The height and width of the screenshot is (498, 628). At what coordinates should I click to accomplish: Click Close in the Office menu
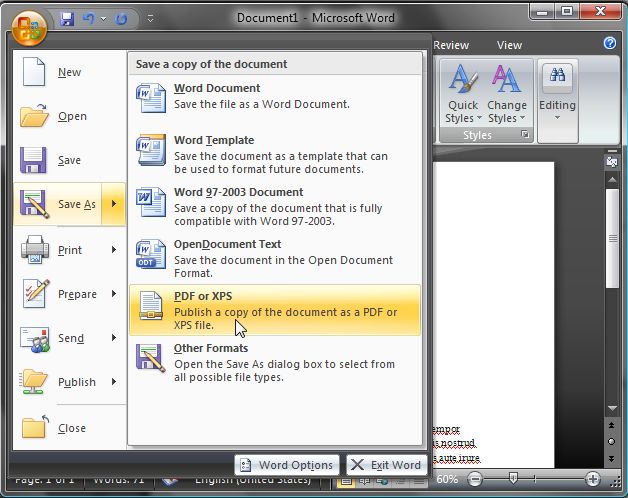pyautogui.click(x=70, y=428)
